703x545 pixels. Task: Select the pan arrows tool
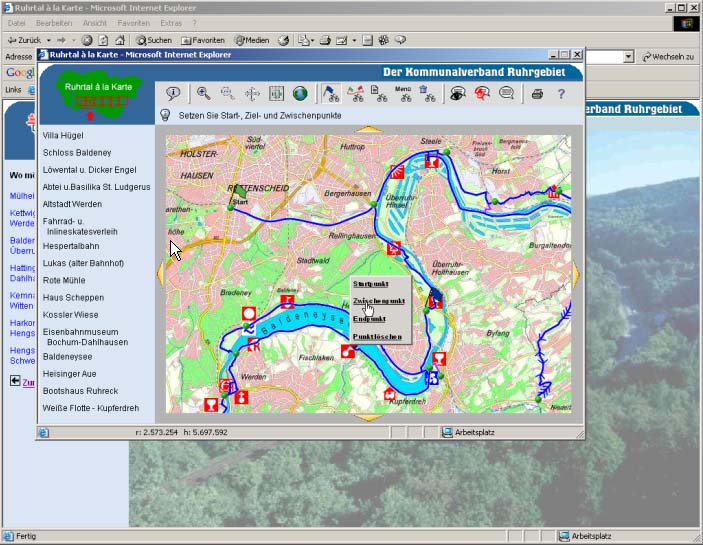pyautogui.click(x=252, y=94)
